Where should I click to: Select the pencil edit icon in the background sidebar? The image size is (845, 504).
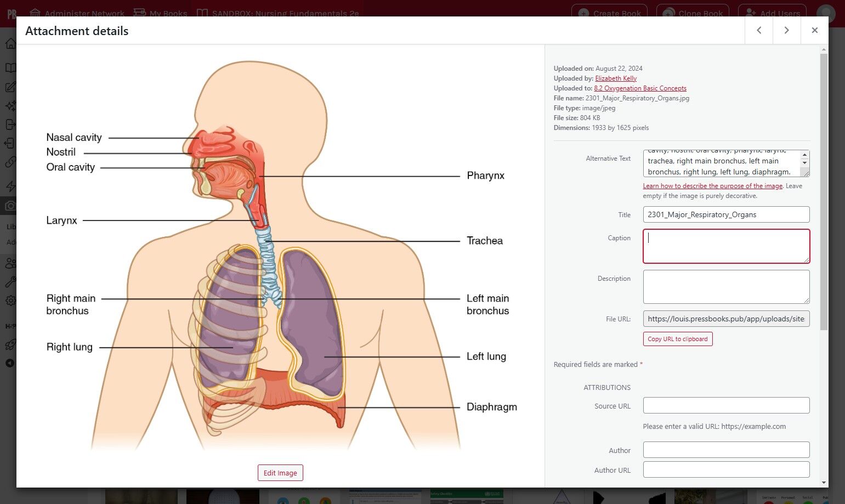click(10, 87)
